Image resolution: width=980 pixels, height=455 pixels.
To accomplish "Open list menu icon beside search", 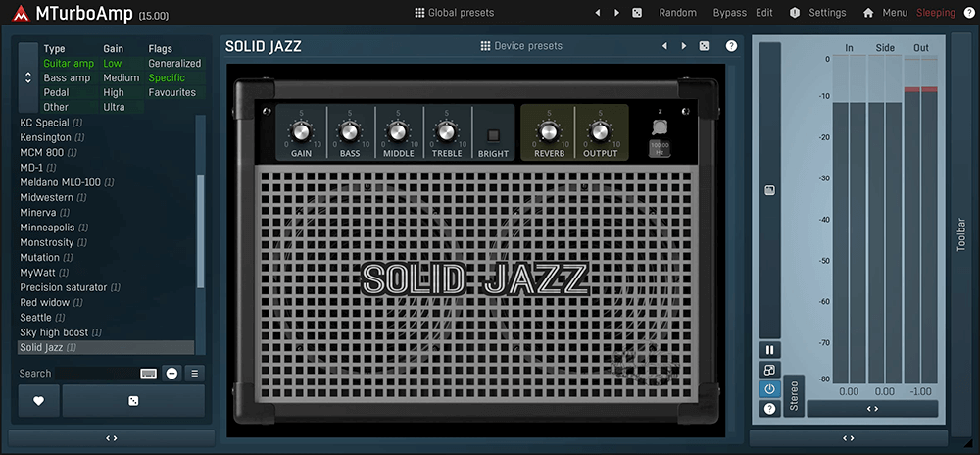I will [194, 374].
